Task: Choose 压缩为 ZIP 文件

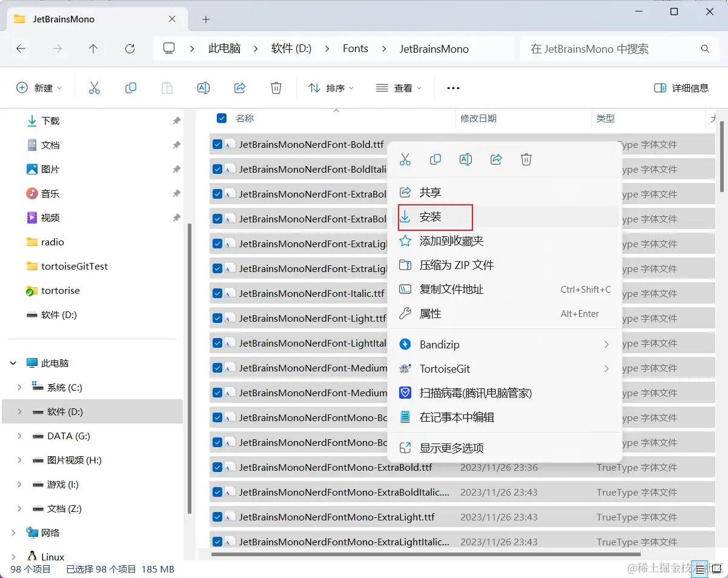Action: coord(504,265)
